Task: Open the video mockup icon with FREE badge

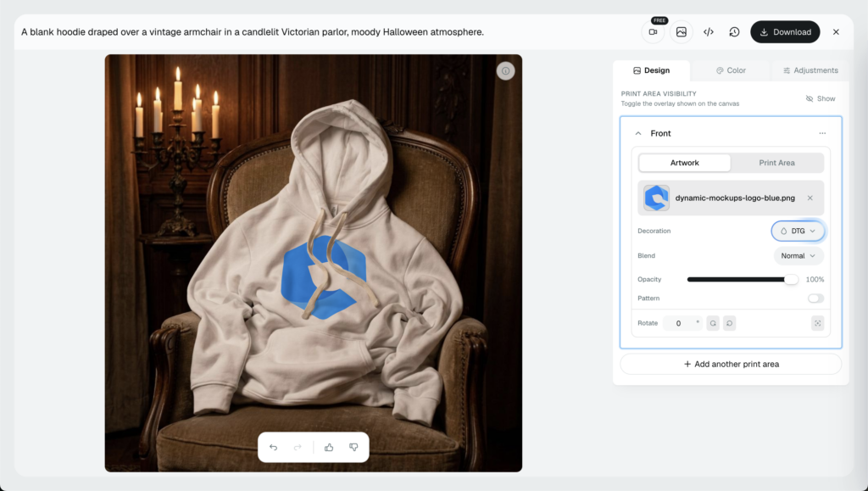Action: point(654,32)
